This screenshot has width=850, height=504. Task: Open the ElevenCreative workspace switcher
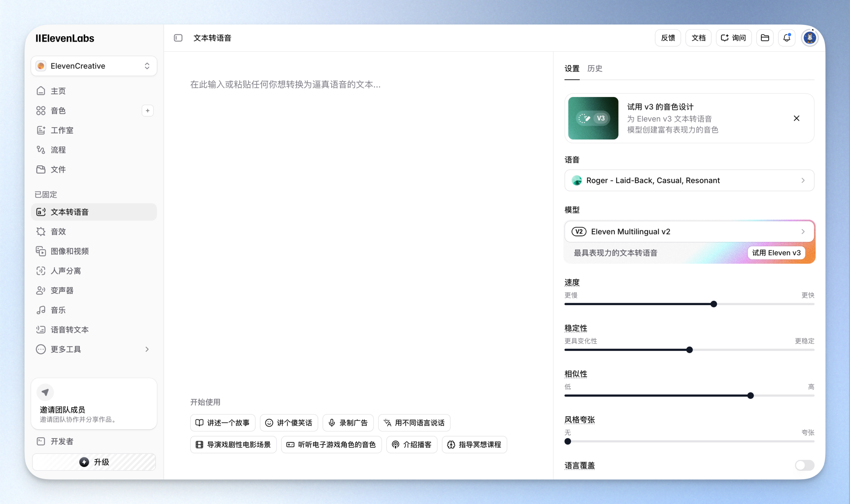pyautogui.click(x=94, y=66)
